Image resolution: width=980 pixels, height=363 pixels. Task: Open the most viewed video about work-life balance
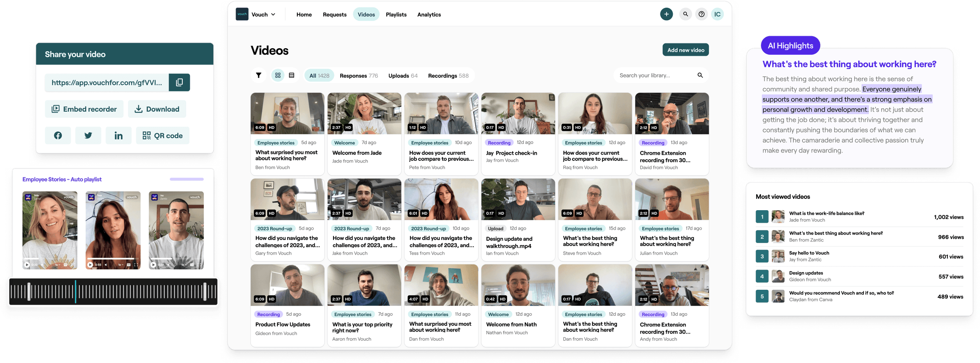[827, 216]
